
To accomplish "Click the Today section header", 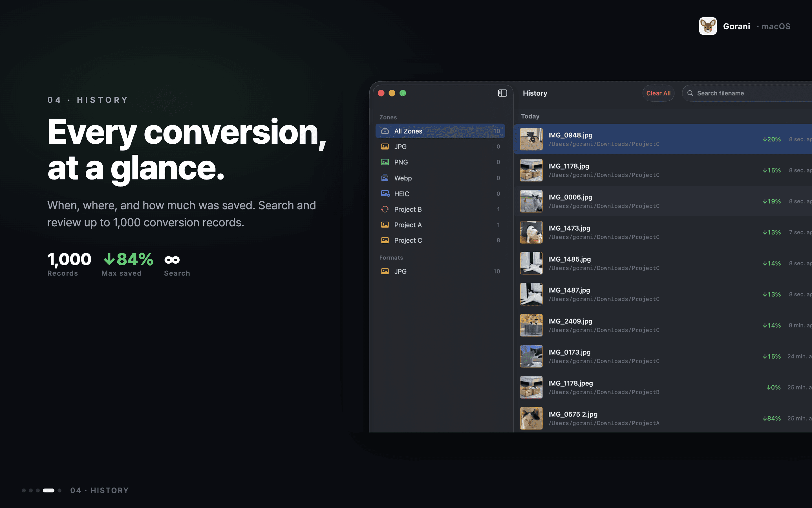I will pyautogui.click(x=530, y=116).
